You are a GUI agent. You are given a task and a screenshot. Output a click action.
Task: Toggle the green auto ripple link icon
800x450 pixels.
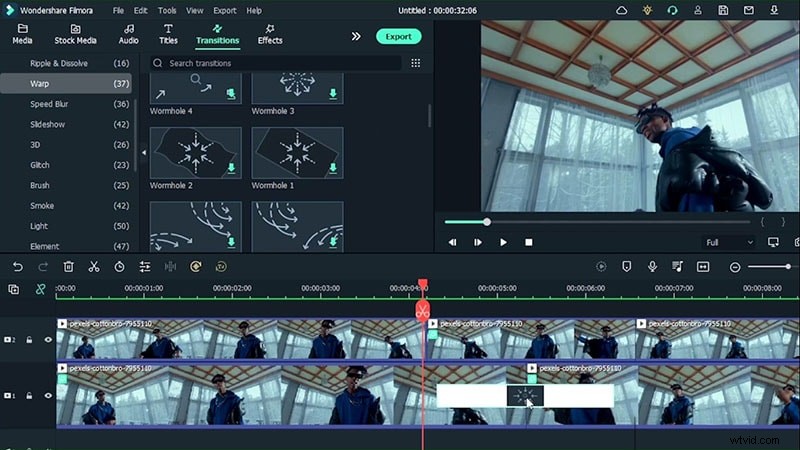point(40,289)
